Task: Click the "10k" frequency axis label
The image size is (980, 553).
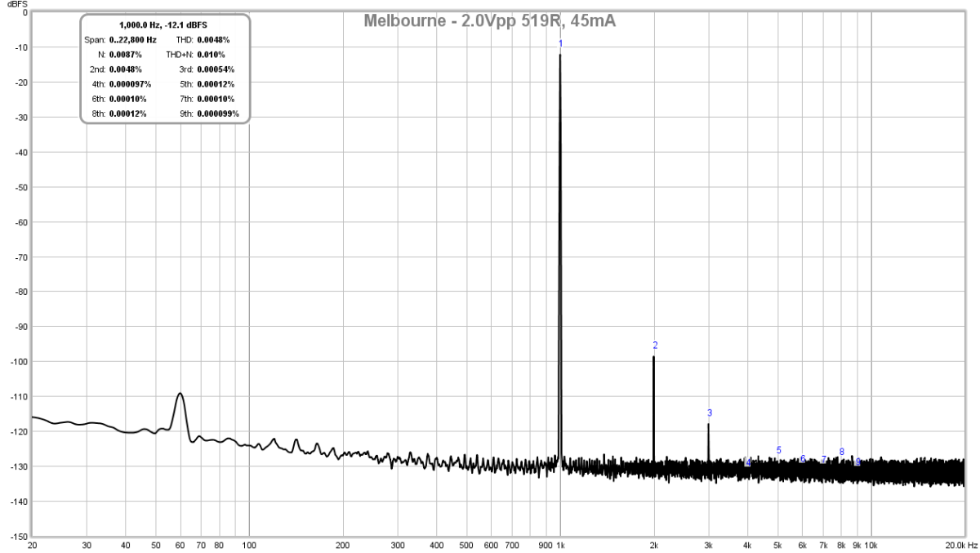Action: [x=871, y=544]
